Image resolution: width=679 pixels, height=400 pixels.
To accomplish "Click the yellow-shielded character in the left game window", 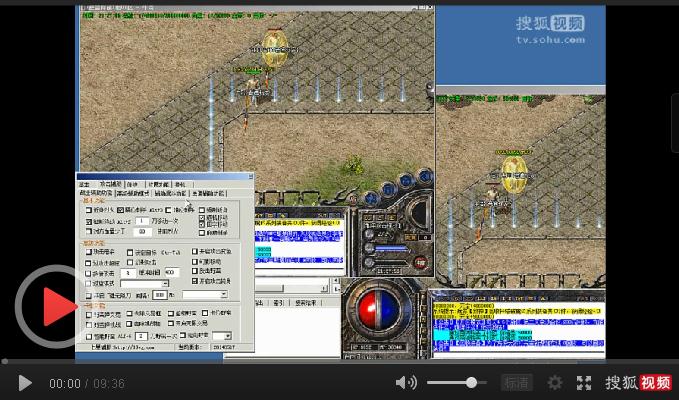I will 275,48.
